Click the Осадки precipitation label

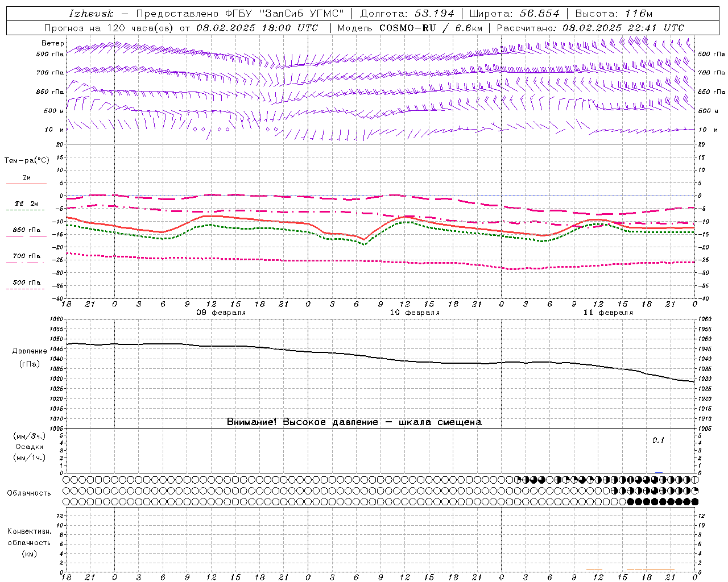click(29, 447)
